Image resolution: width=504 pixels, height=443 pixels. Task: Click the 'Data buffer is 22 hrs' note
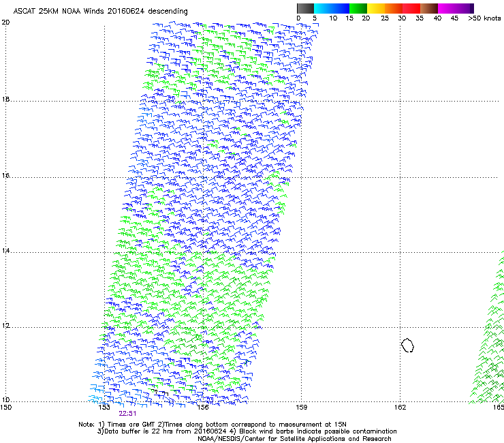point(247,431)
